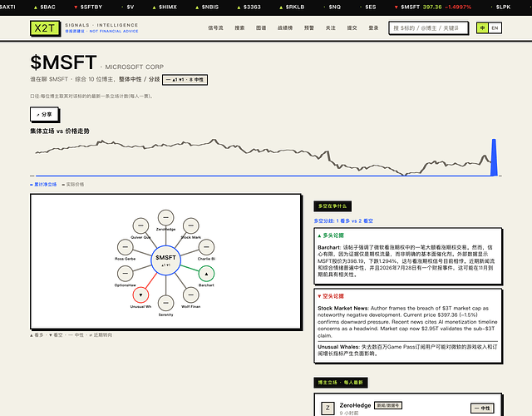This screenshot has height=416, width=532.
Task: Click the central $MSFT graph node
Action: (x=165, y=260)
